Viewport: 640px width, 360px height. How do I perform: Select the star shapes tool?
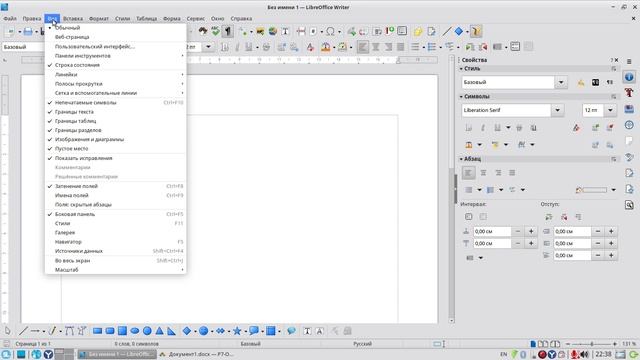click(237, 331)
